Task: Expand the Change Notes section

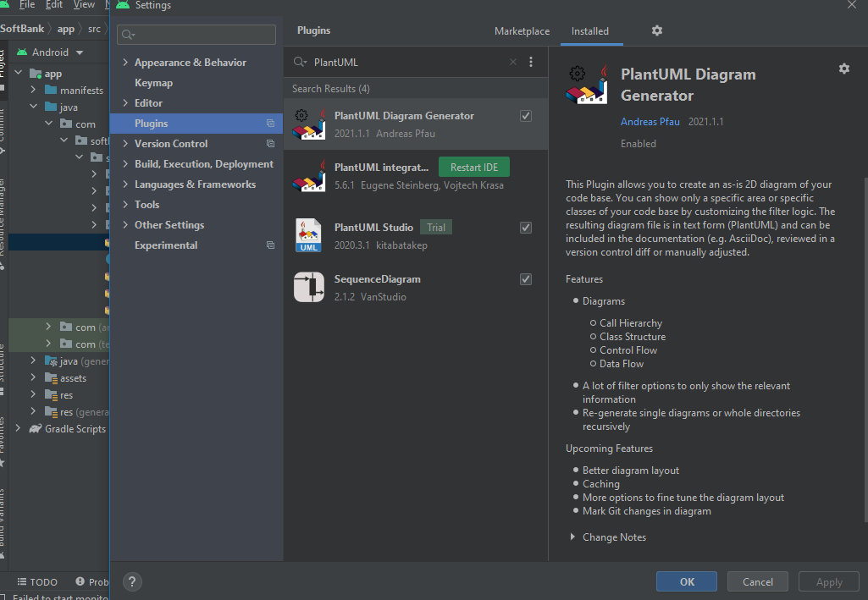Action: 613,537
